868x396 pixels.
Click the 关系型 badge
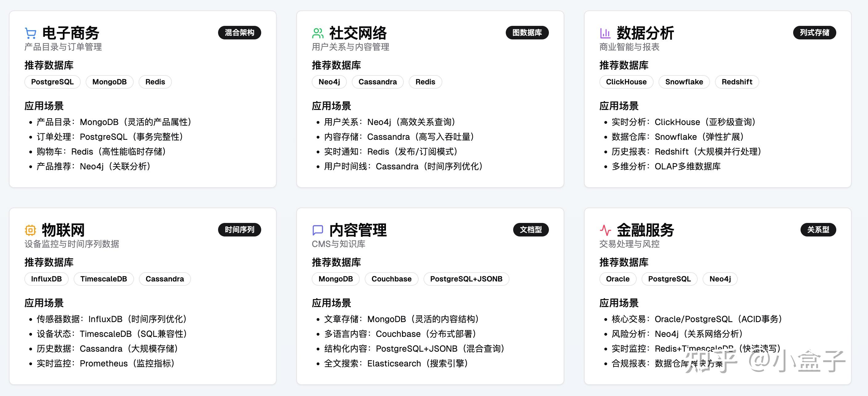818,230
